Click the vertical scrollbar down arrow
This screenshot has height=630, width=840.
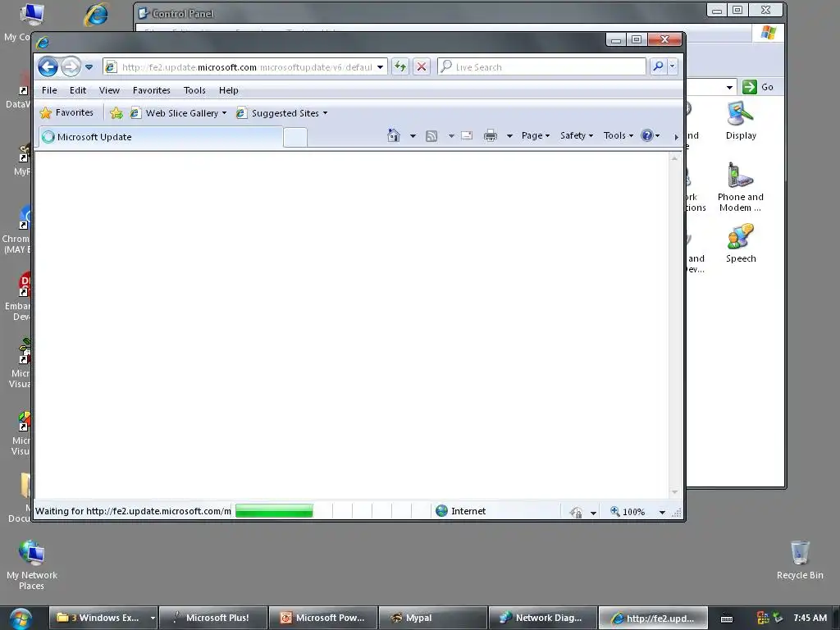pos(674,491)
